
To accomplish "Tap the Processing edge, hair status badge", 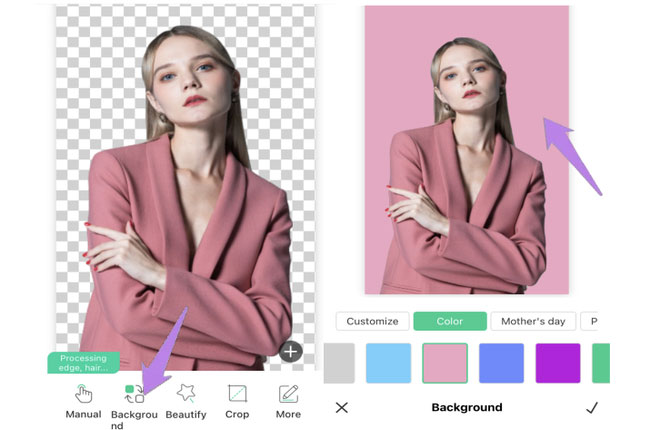I will 84,363.
